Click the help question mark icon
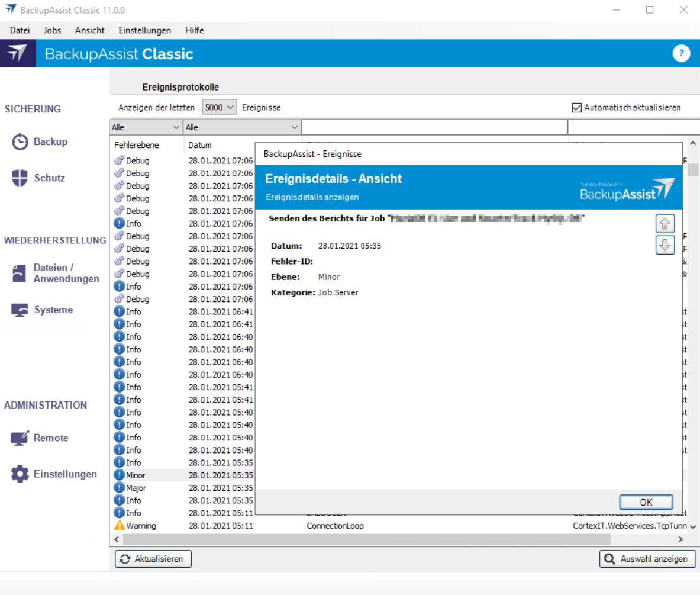Image resolution: width=700 pixels, height=595 pixels. (681, 54)
